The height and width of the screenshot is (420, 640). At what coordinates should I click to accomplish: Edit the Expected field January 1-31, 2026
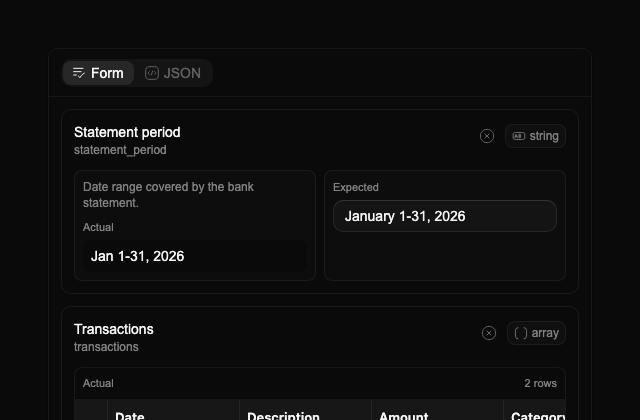(x=444, y=216)
